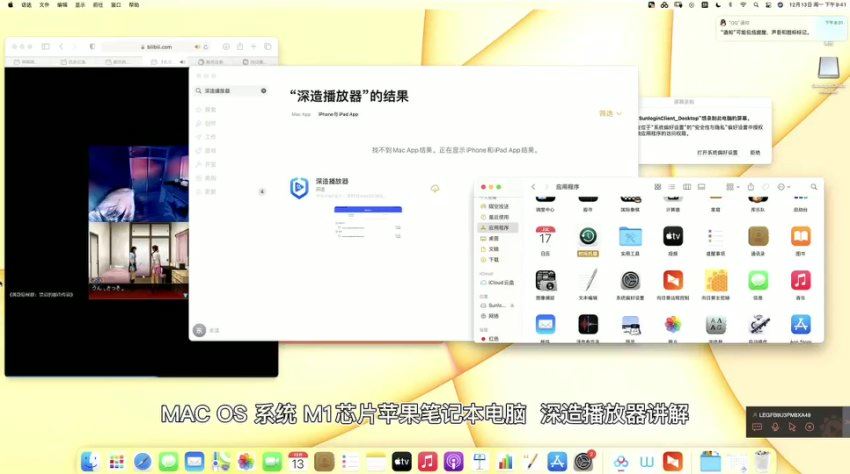Click the Finder toolbar search magnifier
Viewport: 850px width, 474px height.
[814, 187]
